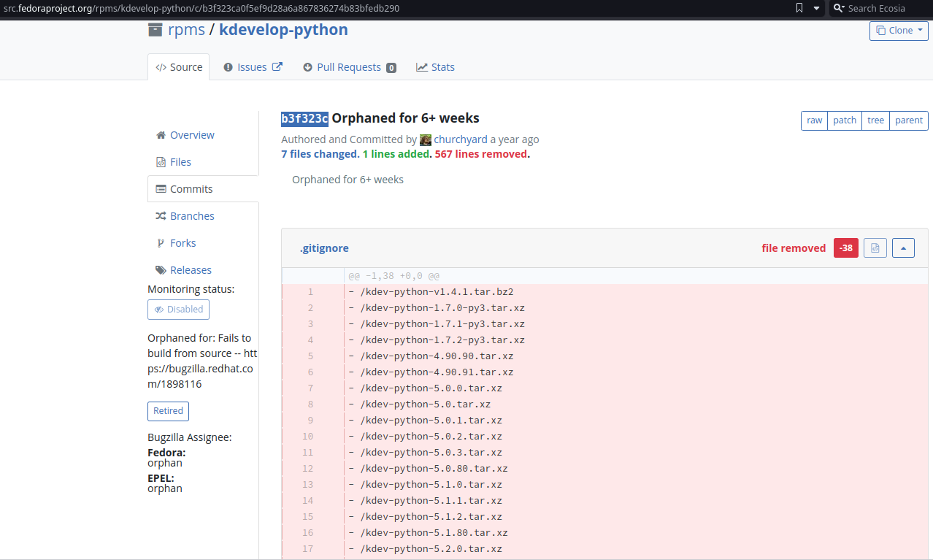This screenshot has width=933, height=560.
Task: Click the 7 files changed summary
Action: click(x=320, y=154)
